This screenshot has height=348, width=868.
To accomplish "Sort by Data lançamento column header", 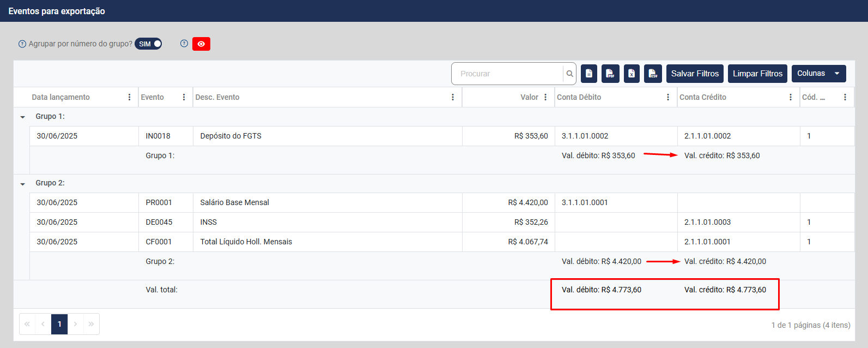I will (60, 97).
